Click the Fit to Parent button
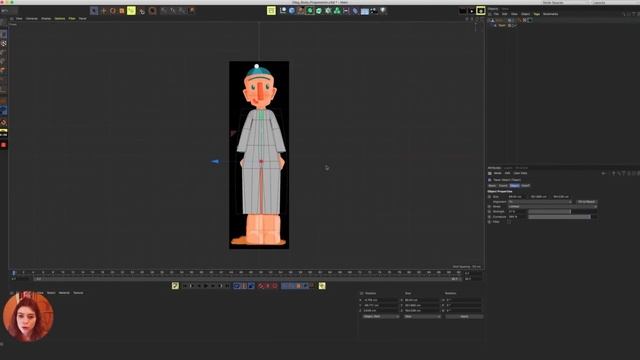This screenshot has height=360, width=640. [587, 202]
